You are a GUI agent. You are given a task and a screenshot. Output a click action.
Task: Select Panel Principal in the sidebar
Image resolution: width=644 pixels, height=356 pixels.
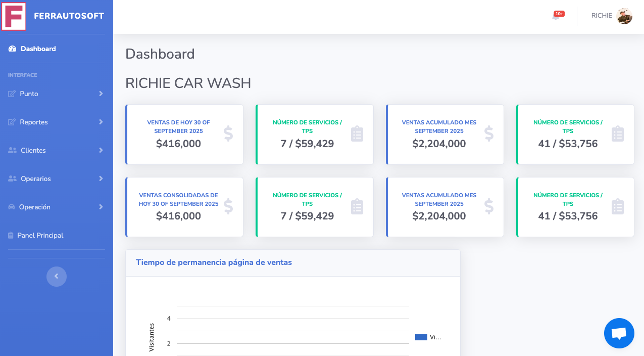pyautogui.click(x=40, y=236)
